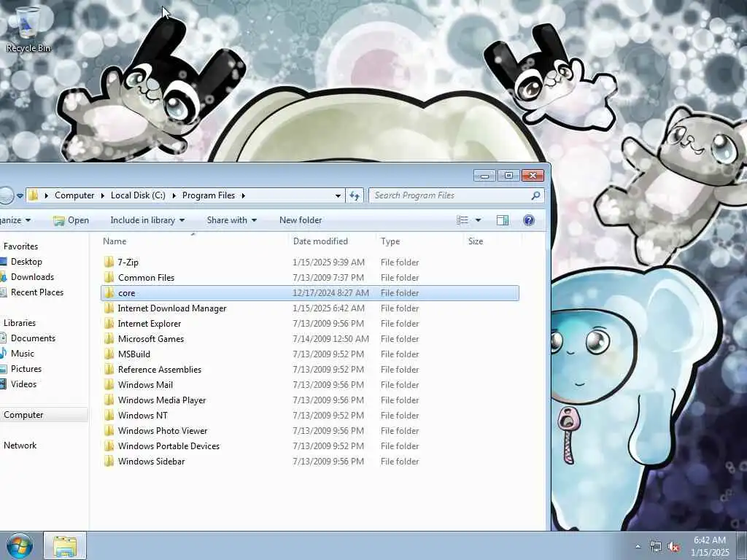747x560 pixels.
Task: Open the address bar history dropdown
Action: pos(338,195)
